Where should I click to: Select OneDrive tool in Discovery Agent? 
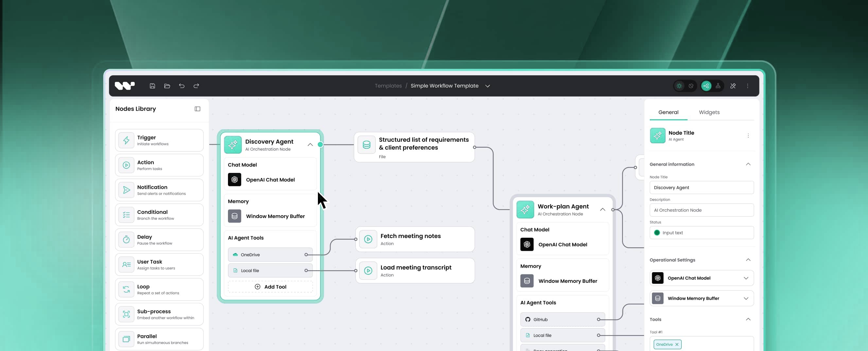click(x=270, y=254)
